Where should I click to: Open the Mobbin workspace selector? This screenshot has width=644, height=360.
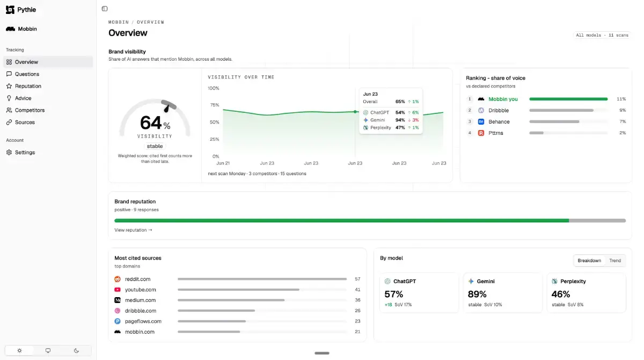(x=48, y=29)
